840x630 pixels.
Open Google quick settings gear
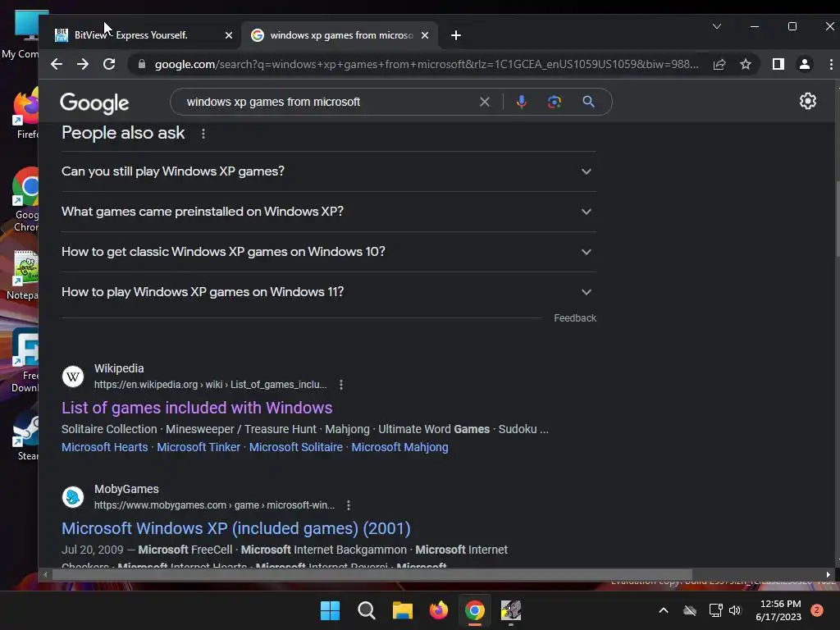pyautogui.click(x=808, y=101)
